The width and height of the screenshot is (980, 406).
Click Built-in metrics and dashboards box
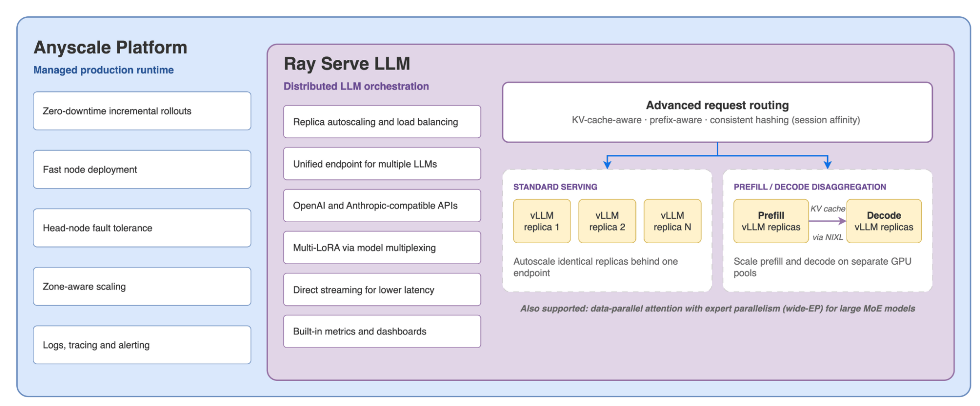[x=382, y=331]
